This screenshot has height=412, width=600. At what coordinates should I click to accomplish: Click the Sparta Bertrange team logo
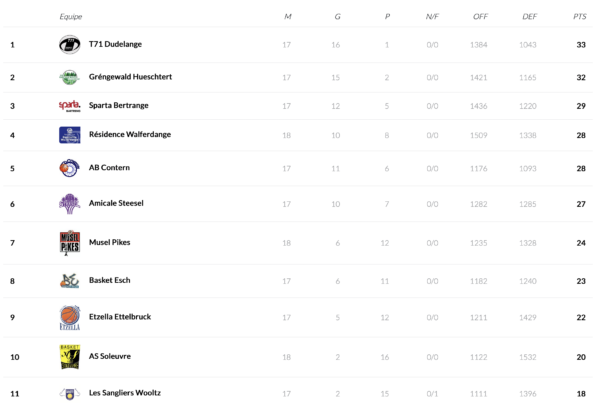(69, 106)
